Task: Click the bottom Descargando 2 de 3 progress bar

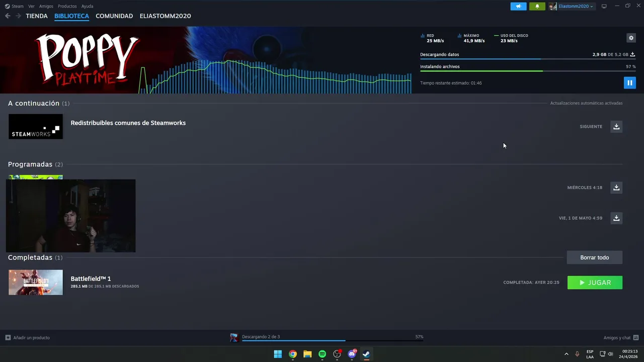Action: [x=333, y=341]
